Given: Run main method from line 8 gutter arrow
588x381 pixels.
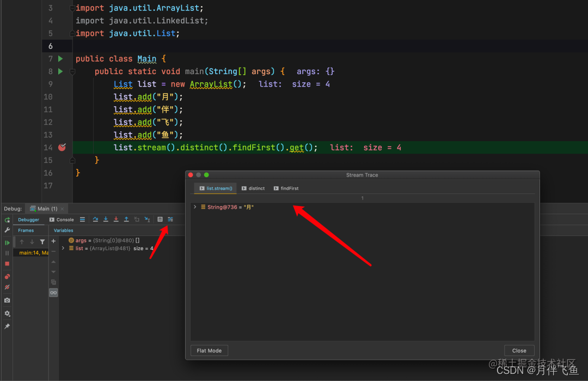Looking at the screenshot, I should pyautogui.click(x=60, y=71).
